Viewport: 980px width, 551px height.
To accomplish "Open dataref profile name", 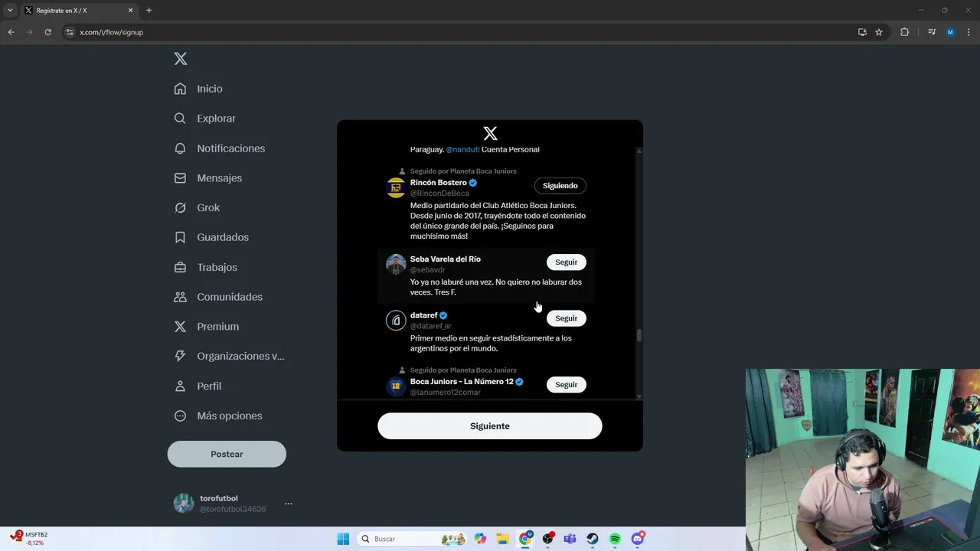I will click(423, 315).
